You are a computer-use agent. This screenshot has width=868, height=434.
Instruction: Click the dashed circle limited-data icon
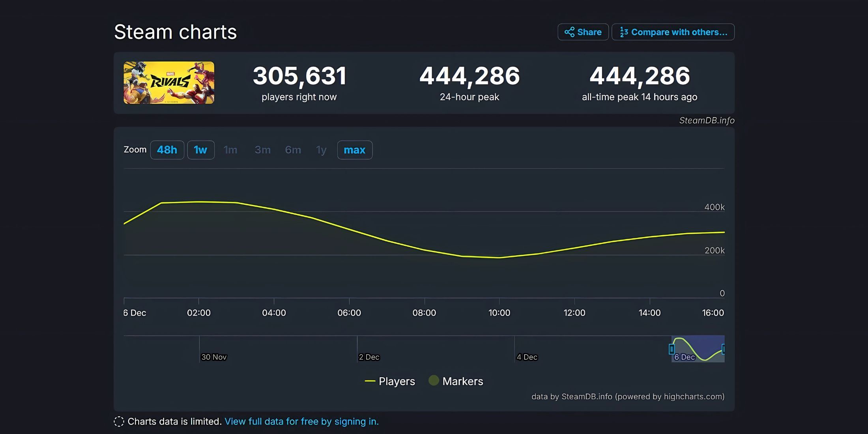click(119, 421)
